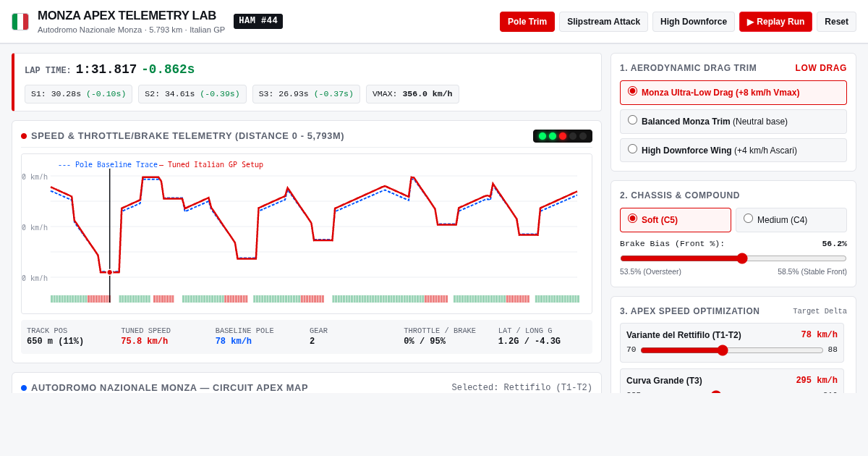Click the Pole Baseline Trace legend
Viewport: 868px width, 456px height.
coord(108,165)
